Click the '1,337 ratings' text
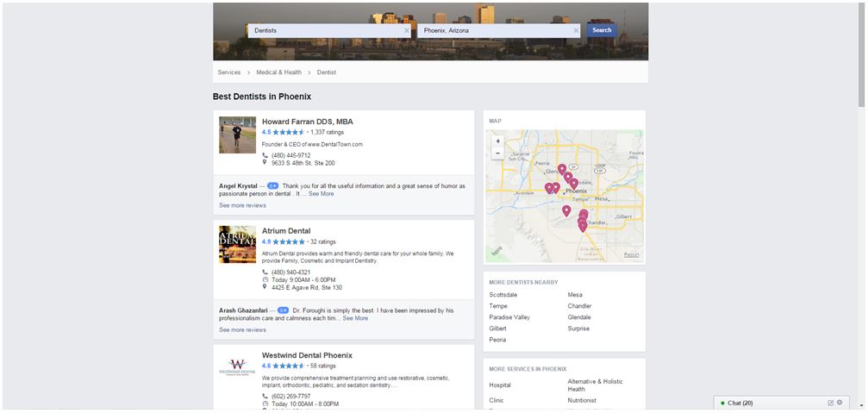 (327, 132)
